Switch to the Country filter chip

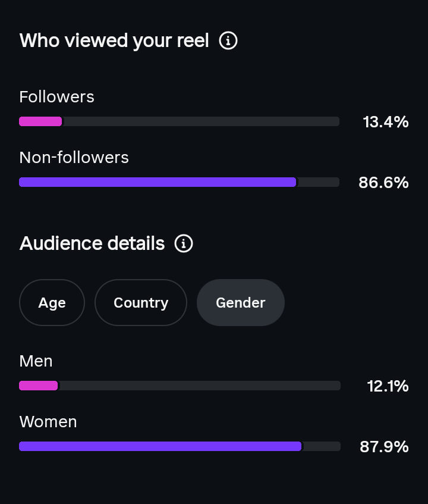pyautogui.click(x=141, y=302)
